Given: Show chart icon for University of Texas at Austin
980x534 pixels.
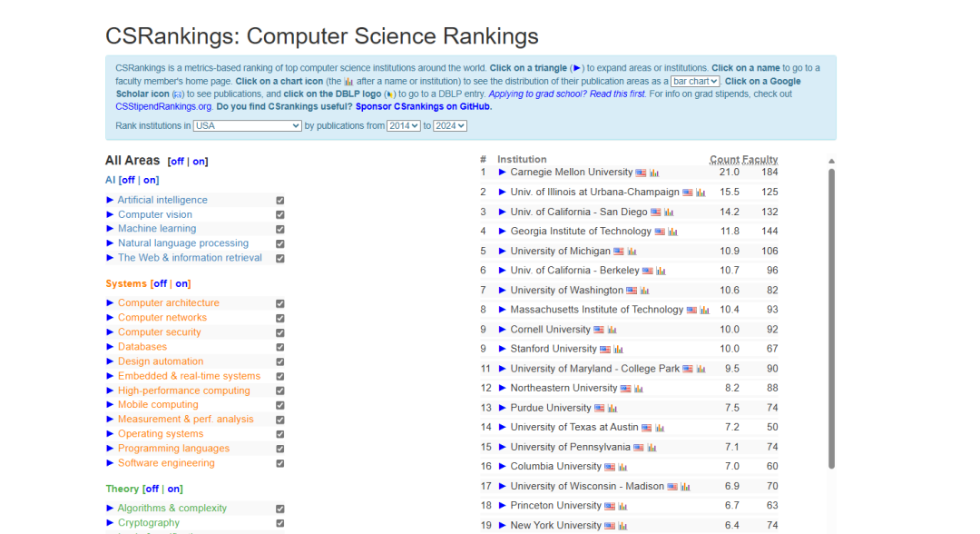Looking at the screenshot, I should (x=660, y=428).
